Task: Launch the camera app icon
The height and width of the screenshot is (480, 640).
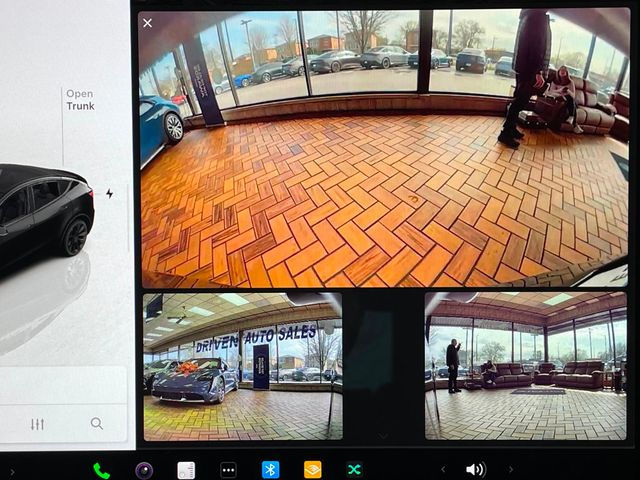Action: pos(144,469)
